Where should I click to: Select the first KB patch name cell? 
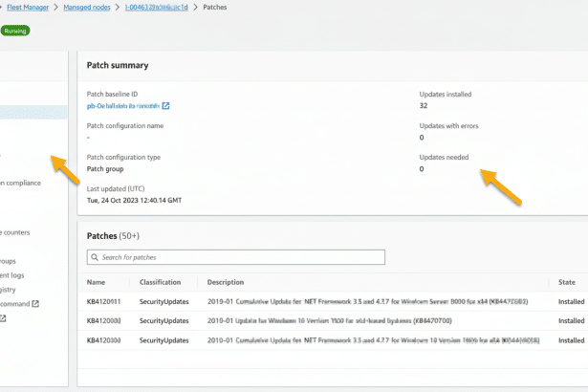103,301
